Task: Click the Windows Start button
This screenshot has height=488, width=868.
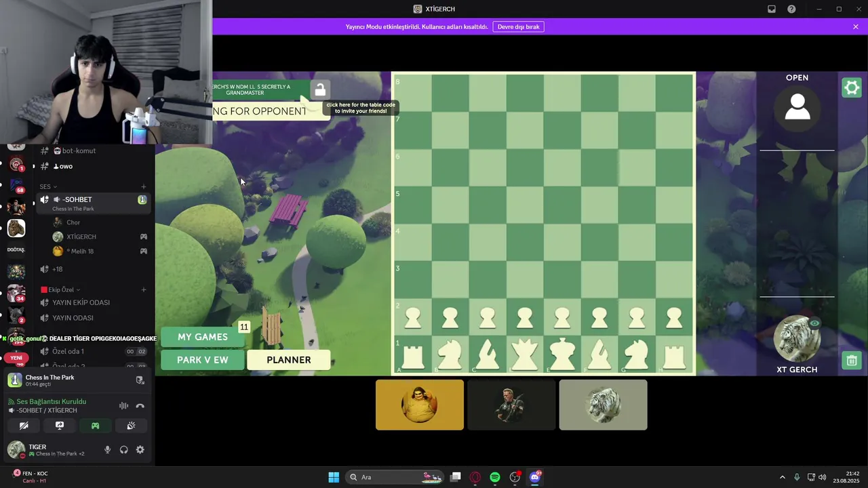Action: click(334, 477)
